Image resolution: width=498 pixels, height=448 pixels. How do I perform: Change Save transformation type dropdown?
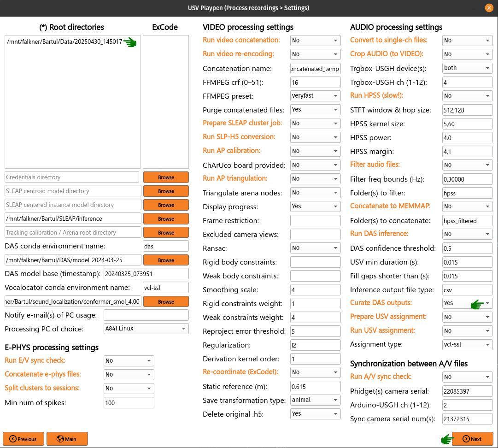click(x=315, y=400)
